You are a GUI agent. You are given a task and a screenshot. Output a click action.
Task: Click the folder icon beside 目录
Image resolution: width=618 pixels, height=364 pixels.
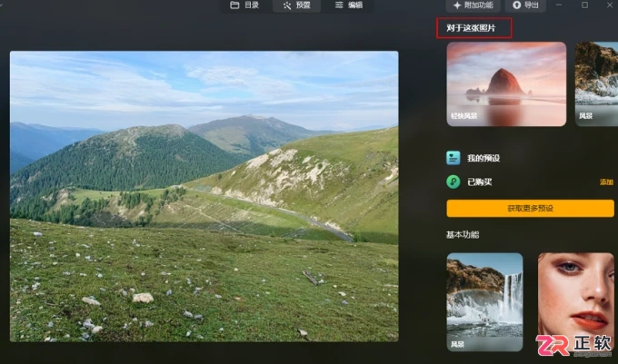point(234,5)
